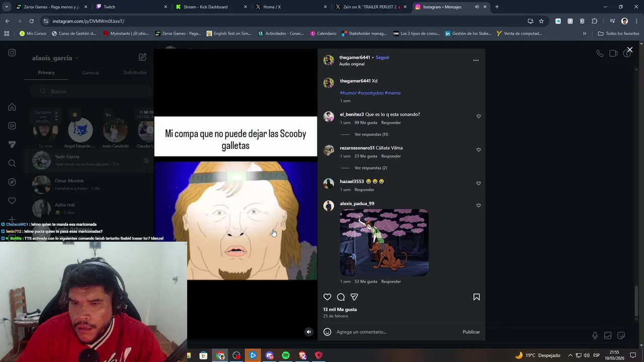
Task: Like hazael3553's comment
Action: click(478, 184)
